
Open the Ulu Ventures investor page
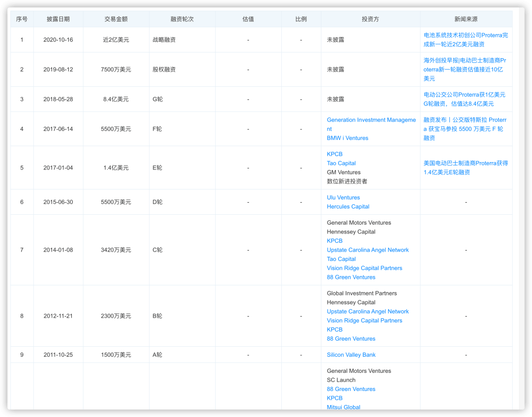[343, 198]
